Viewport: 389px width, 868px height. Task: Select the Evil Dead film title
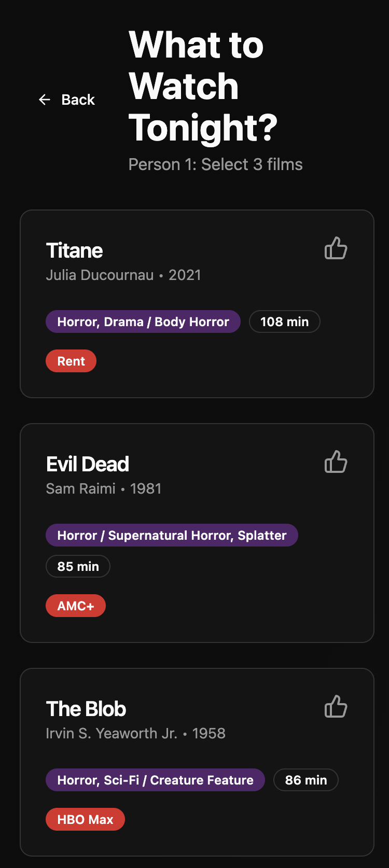87,464
